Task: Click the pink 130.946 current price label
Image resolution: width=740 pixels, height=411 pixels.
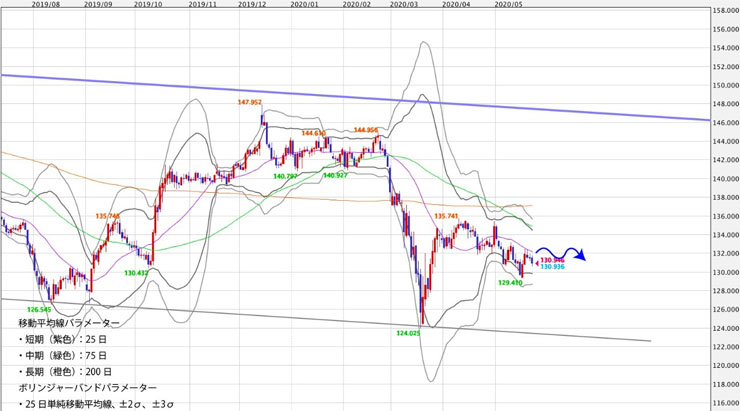Action: [x=552, y=260]
